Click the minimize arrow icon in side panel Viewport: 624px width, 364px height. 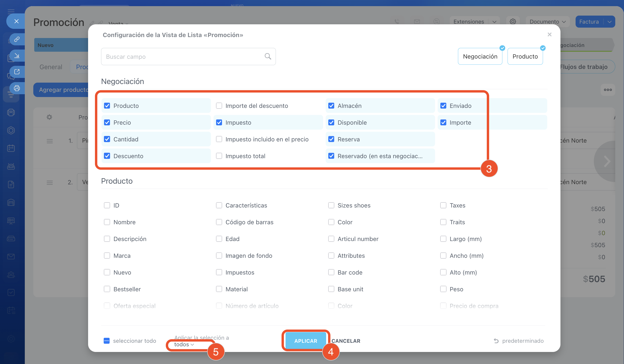coord(17,55)
